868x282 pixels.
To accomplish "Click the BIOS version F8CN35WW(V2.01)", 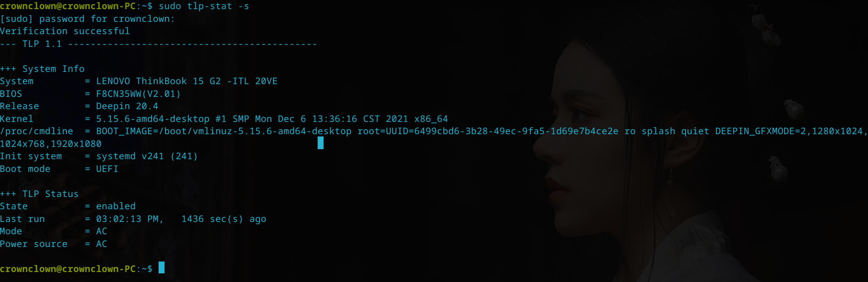I will coord(139,94).
